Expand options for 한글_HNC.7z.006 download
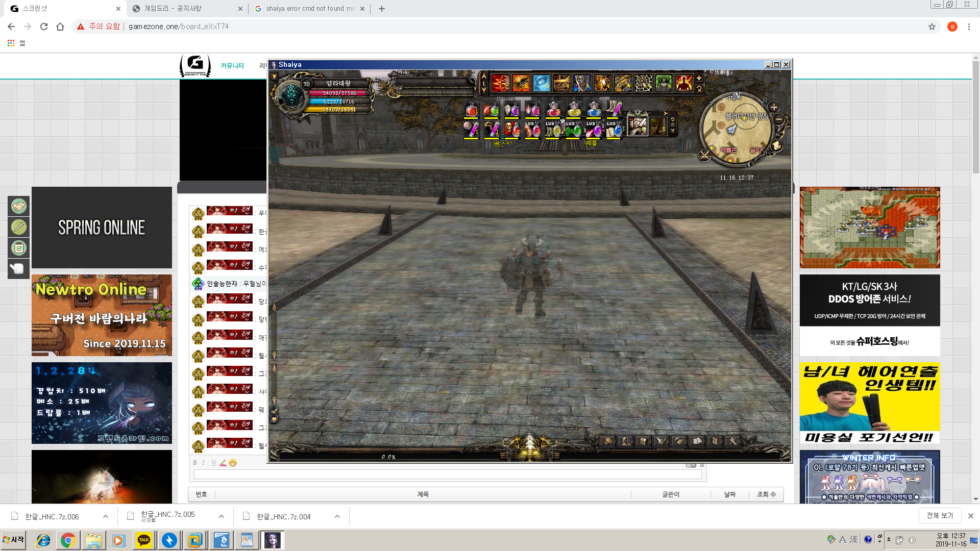This screenshot has width=980, height=551. (106, 516)
